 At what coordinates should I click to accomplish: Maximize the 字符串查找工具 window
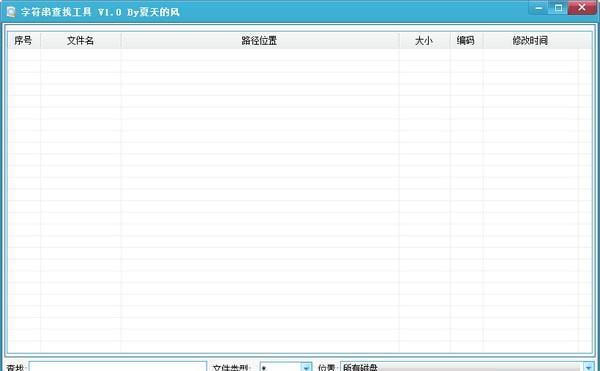558,8
